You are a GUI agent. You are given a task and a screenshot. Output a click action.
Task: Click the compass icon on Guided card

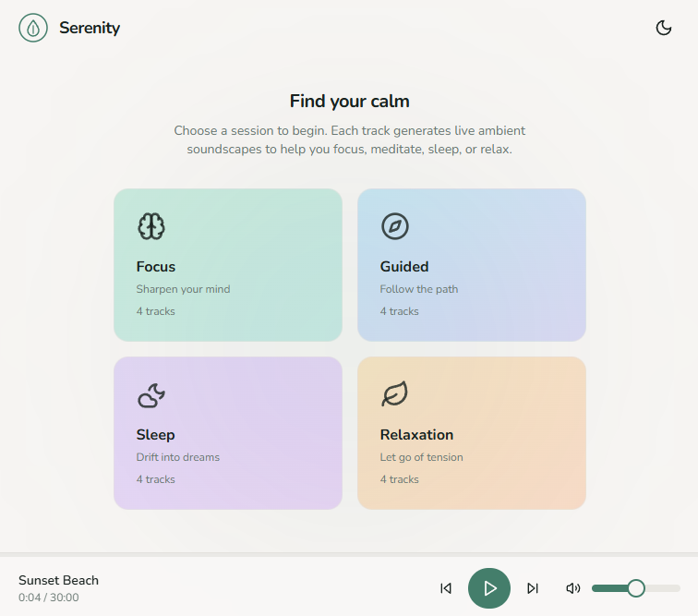click(395, 226)
